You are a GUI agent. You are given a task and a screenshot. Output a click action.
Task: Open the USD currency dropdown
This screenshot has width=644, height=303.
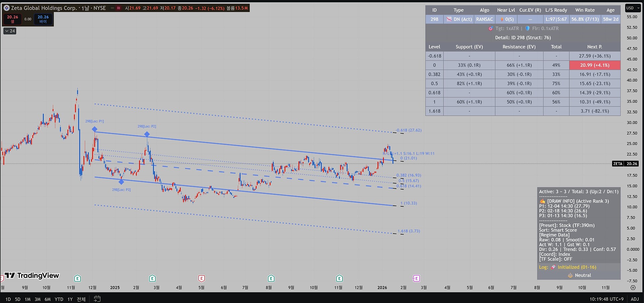(633, 8)
